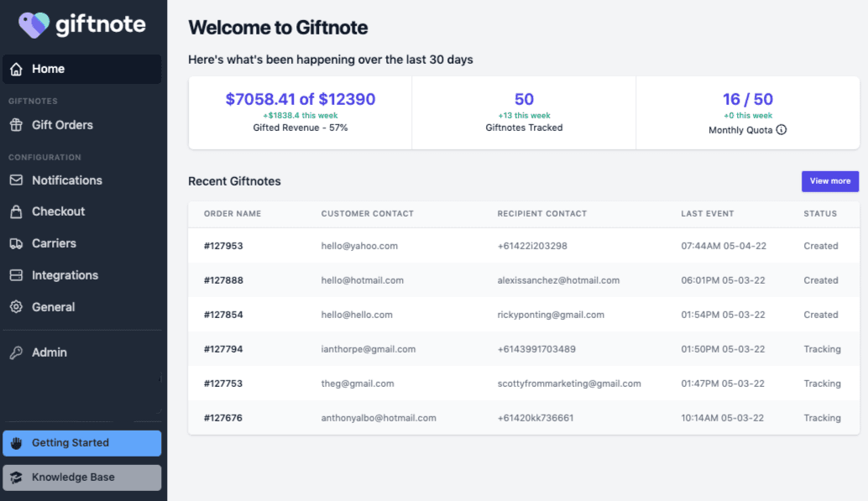Click the $7058.41 of $12390 revenue figure

300,99
